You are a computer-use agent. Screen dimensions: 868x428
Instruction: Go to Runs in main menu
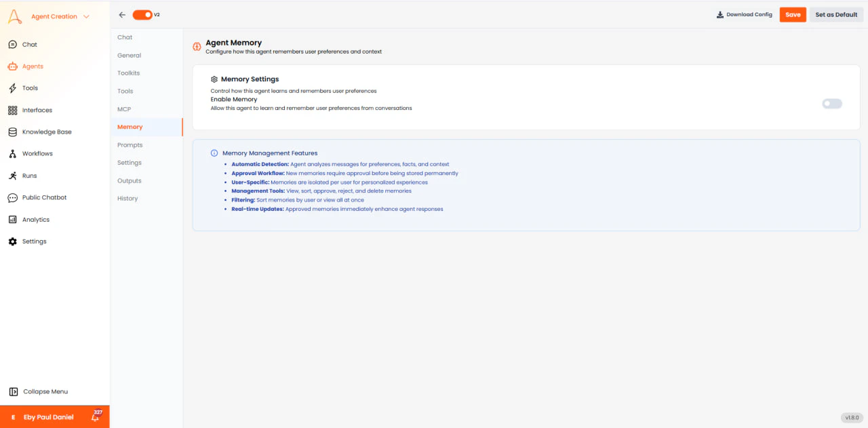(30, 176)
